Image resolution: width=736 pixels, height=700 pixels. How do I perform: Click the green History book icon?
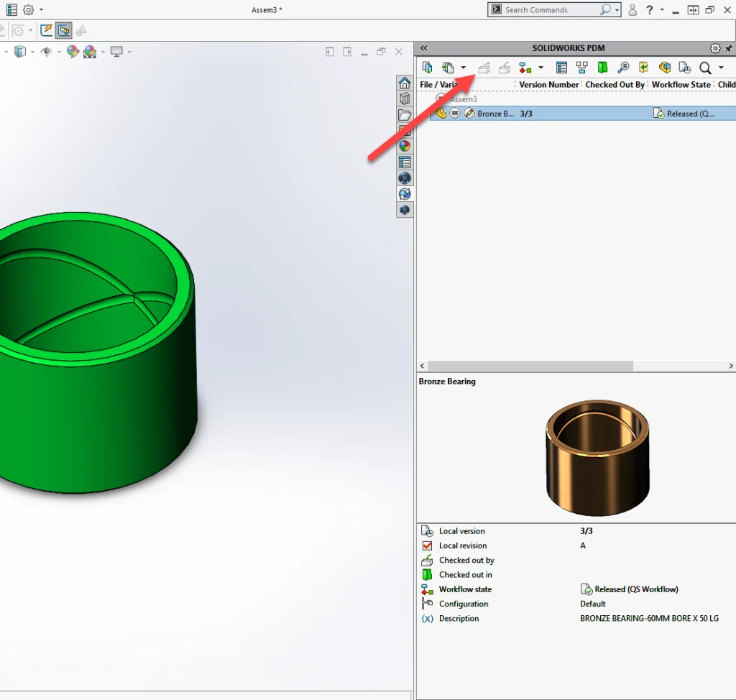(602, 67)
